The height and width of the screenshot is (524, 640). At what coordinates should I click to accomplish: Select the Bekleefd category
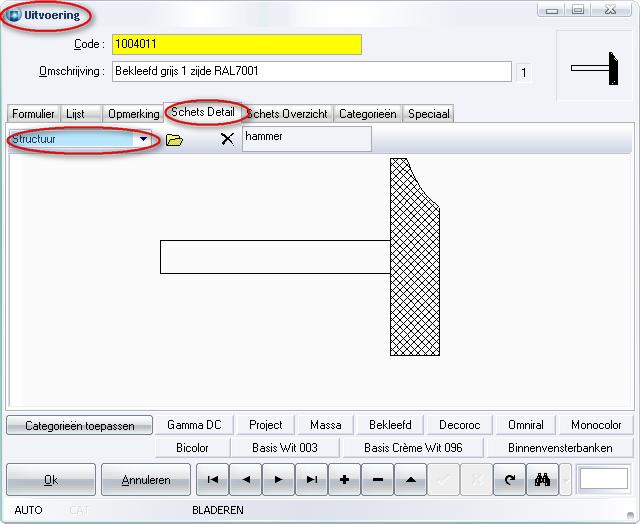point(390,425)
